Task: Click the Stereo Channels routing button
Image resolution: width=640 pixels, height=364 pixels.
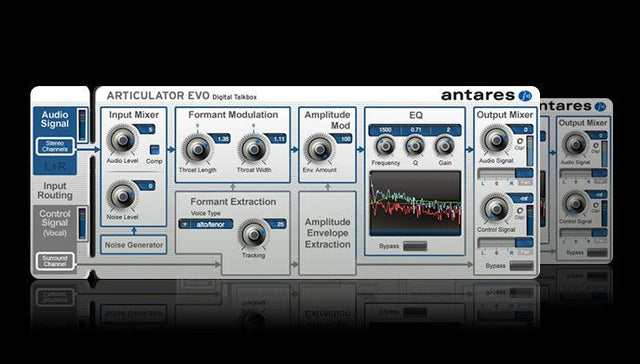Action: pyautogui.click(x=55, y=146)
